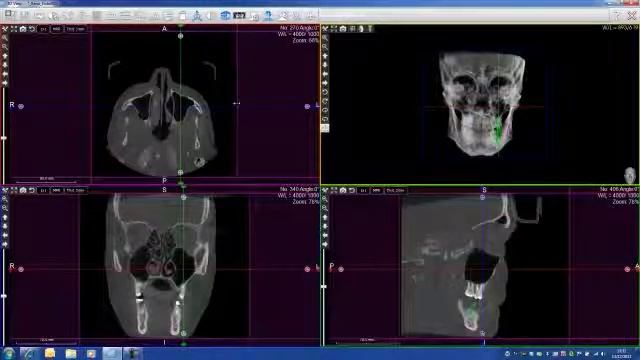Open axial view slice thickness dropdown

pyautogui.click(x=76, y=29)
